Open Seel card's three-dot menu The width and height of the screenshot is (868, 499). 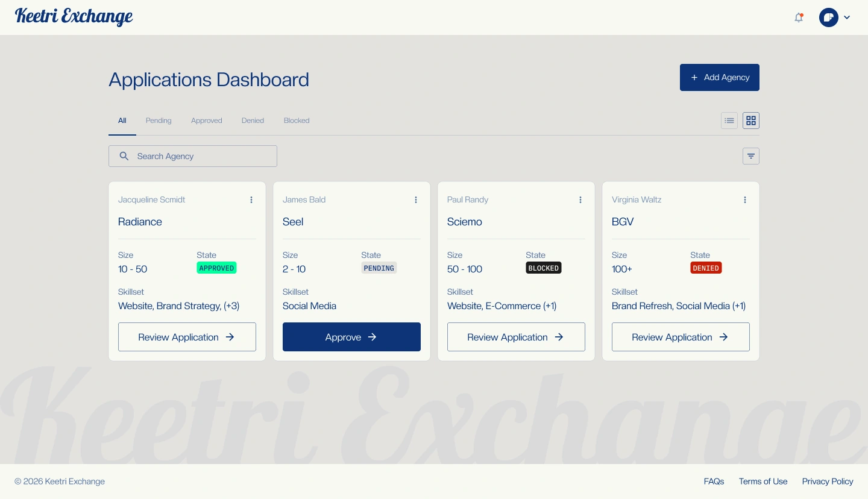416,199
